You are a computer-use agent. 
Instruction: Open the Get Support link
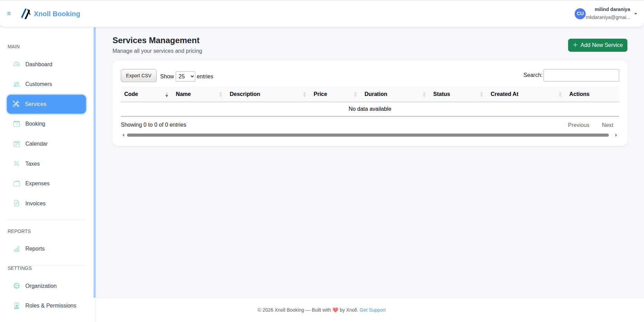click(x=372, y=310)
